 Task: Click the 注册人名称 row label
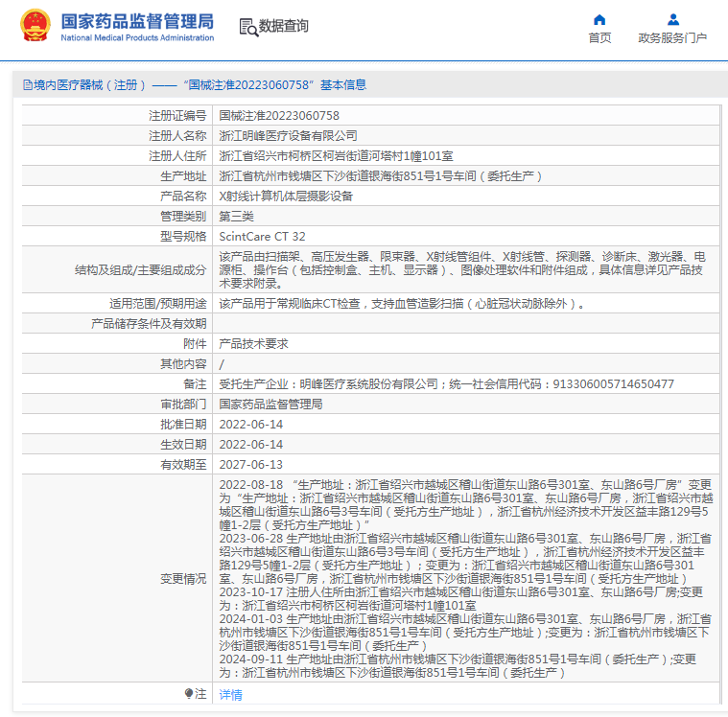(x=177, y=135)
